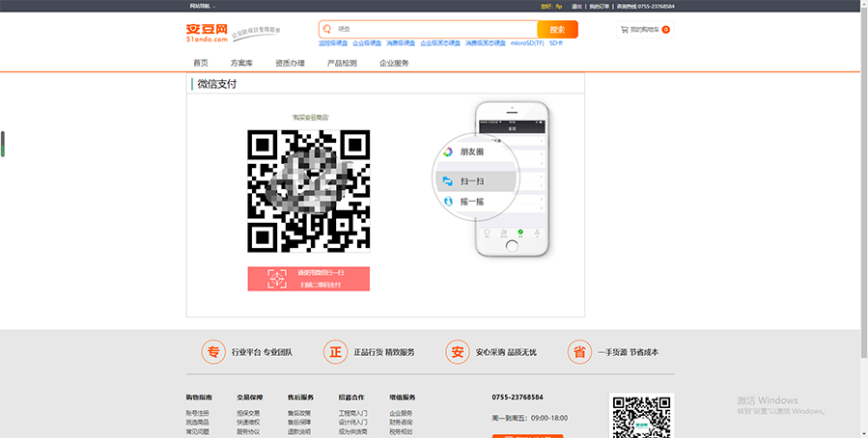Click the 退款说明 footer link
The width and height of the screenshot is (868, 438).
click(299, 432)
